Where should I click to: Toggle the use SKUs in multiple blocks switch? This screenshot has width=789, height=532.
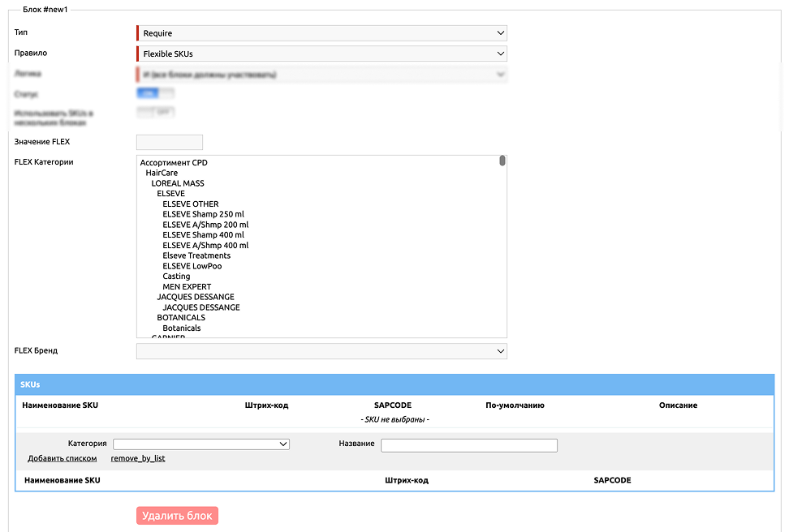point(155,113)
